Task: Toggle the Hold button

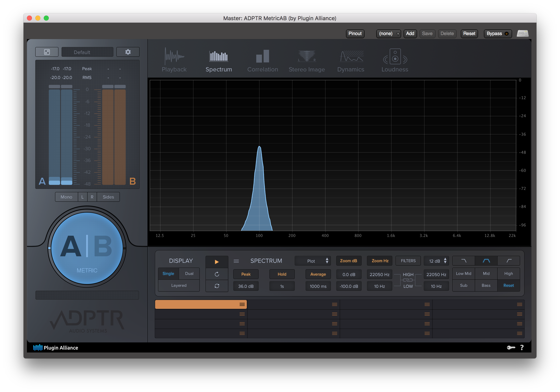Action: (282, 274)
